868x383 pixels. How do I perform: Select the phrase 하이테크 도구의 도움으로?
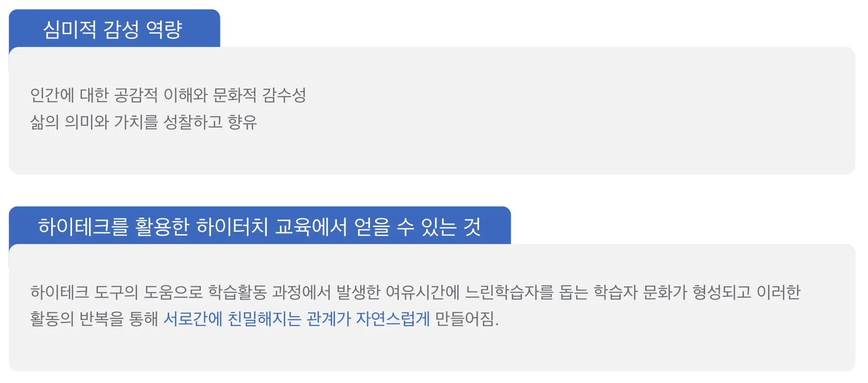point(117,292)
